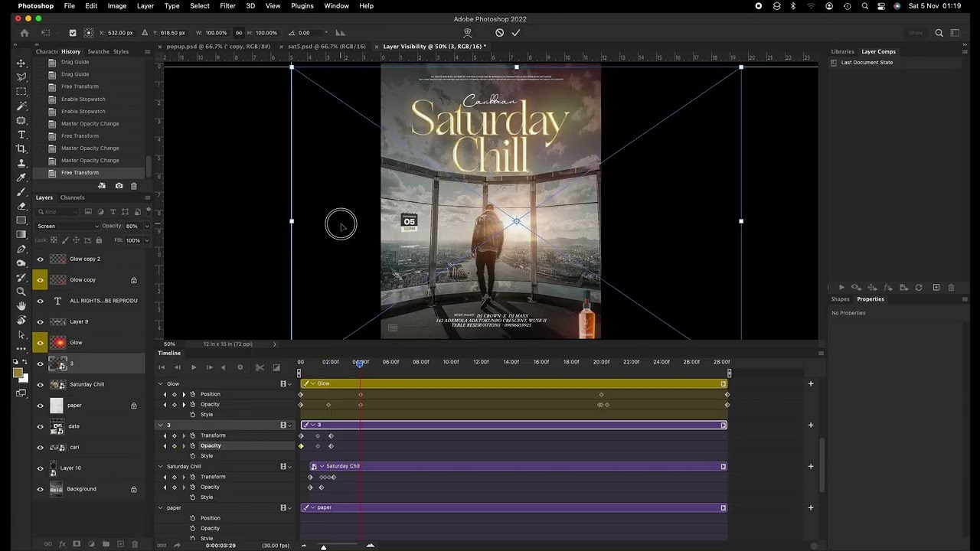Hide the Glow copy layer
980x551 pixels.
[40, 280]
